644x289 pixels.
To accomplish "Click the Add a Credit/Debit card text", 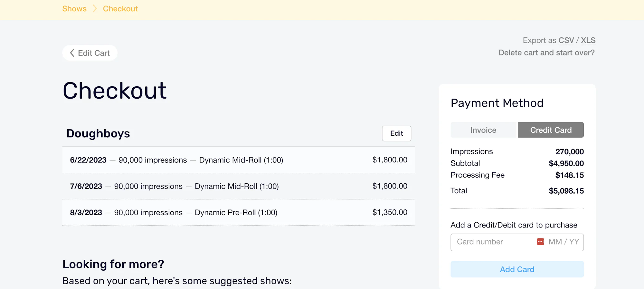I will [514, 225].
